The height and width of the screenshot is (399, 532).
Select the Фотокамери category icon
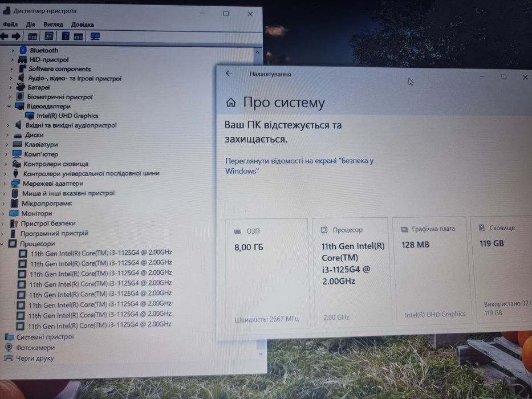coord(9,347)
